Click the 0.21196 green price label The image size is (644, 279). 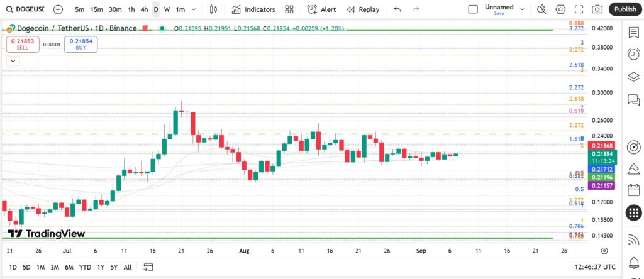602,177
